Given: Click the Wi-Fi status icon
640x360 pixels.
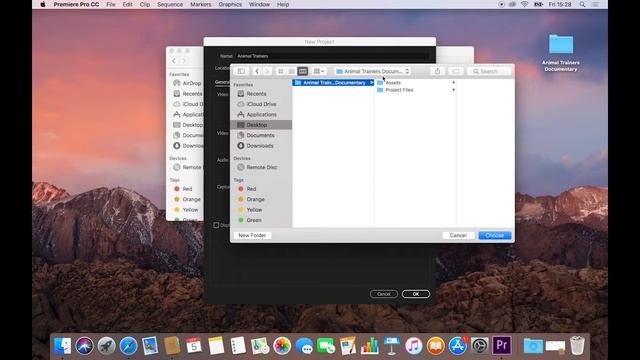Looking at the screenshot, I should (x=524, y=4).
